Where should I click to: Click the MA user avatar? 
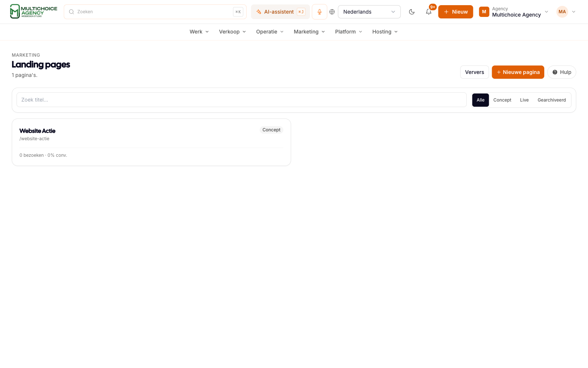[x=562, y=12]
